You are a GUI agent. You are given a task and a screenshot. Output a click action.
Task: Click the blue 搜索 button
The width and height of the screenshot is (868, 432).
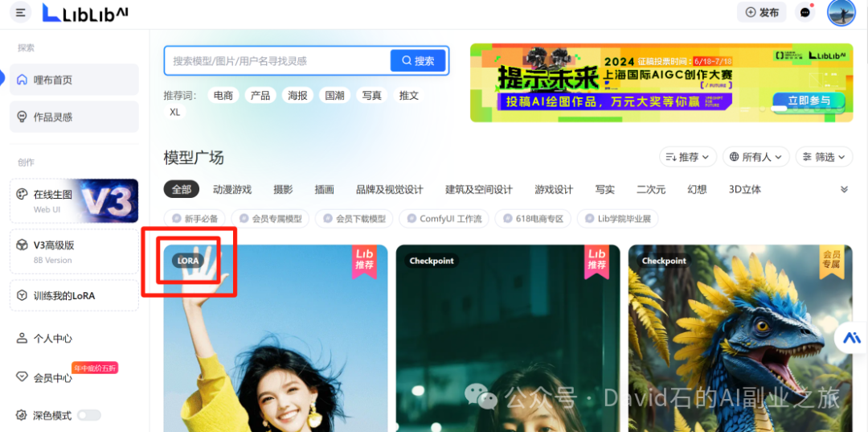pos(418,61)
